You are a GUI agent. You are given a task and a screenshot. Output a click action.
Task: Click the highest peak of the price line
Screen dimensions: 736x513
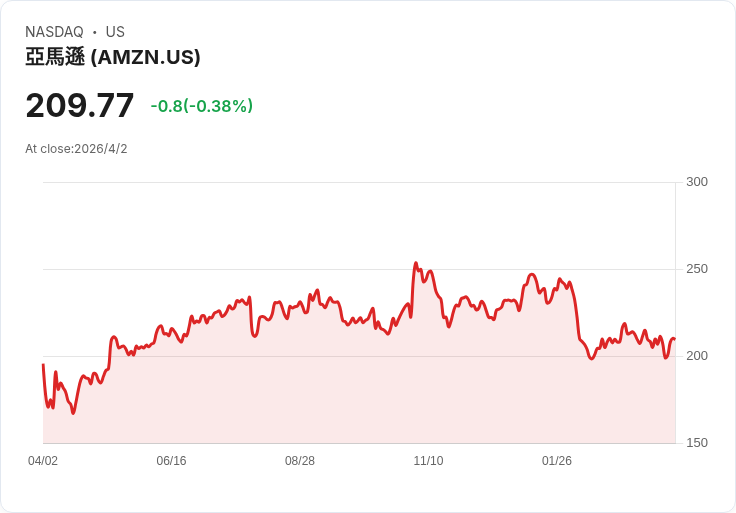pos(416,263)
